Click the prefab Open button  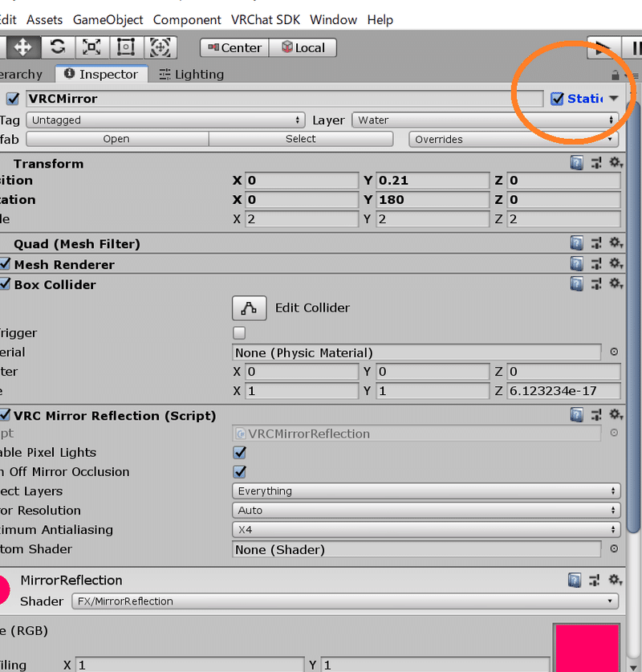click(117, 139)
